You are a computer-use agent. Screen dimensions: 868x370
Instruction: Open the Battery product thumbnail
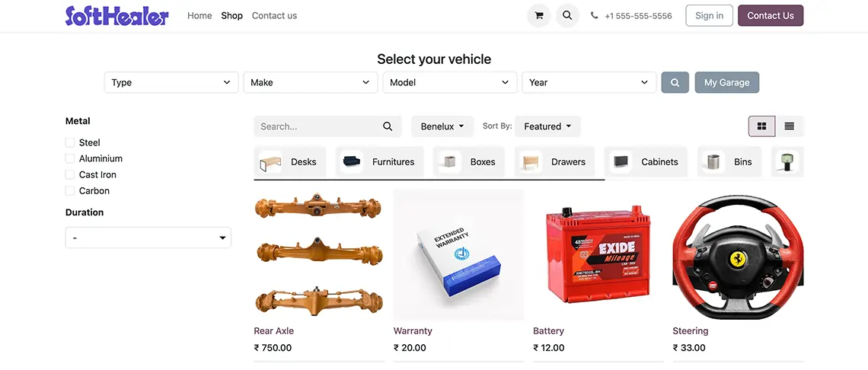tap(597, 255)
